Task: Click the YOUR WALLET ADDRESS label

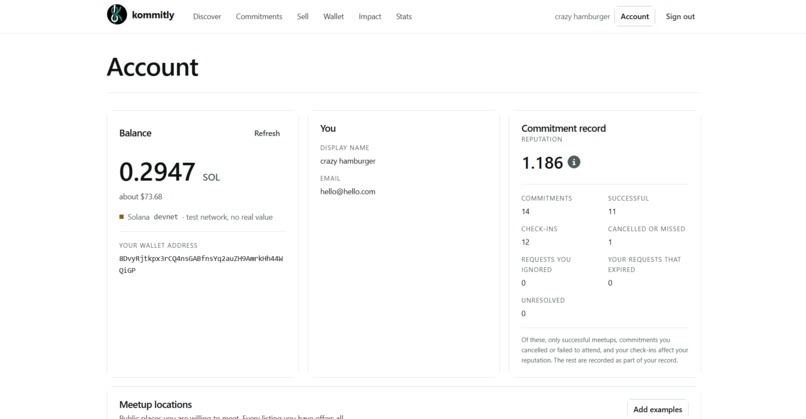Action: tap(158, 246)
